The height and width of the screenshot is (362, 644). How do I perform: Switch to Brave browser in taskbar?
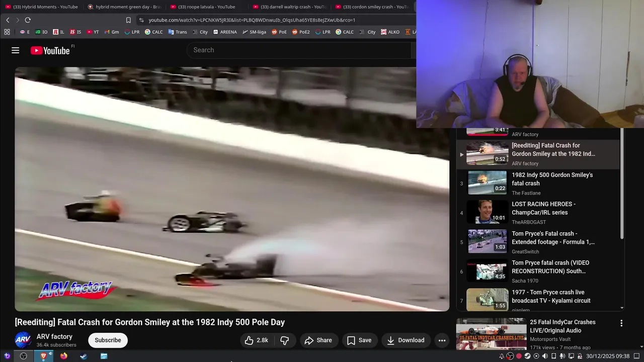(x=43, y=356)
